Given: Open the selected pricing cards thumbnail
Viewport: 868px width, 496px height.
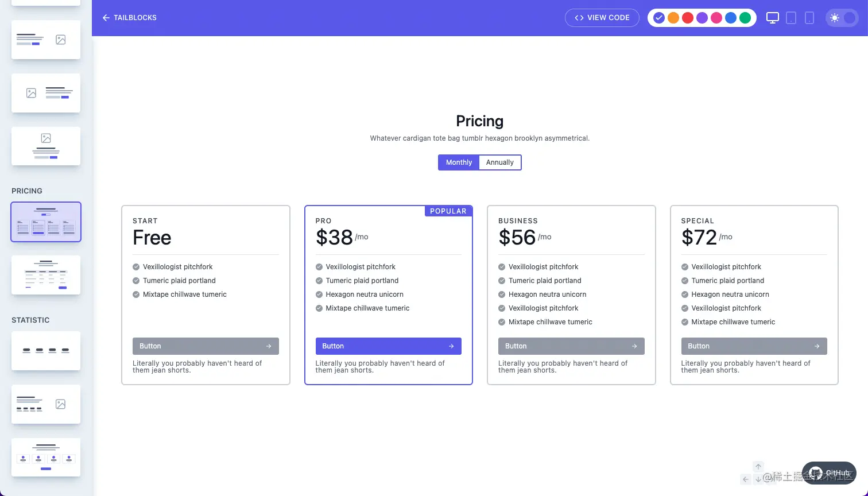Looking at the screenshot, I should tap(46, 222).
